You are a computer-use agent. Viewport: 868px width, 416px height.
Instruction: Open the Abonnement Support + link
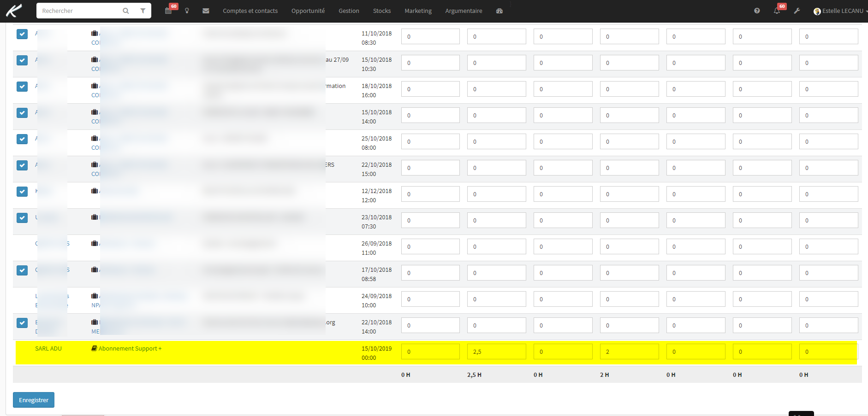pos(130,349)
